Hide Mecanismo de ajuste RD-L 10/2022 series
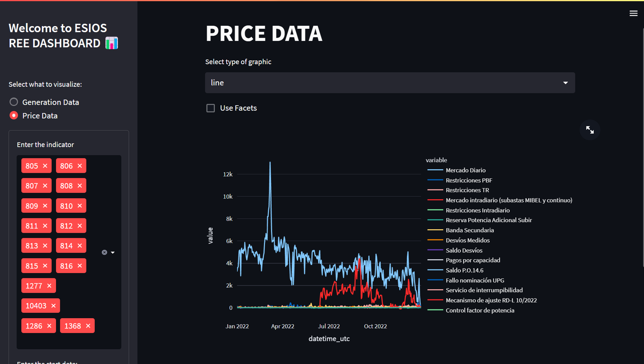Viewport: 644px width, 364px height. (491, 300)
